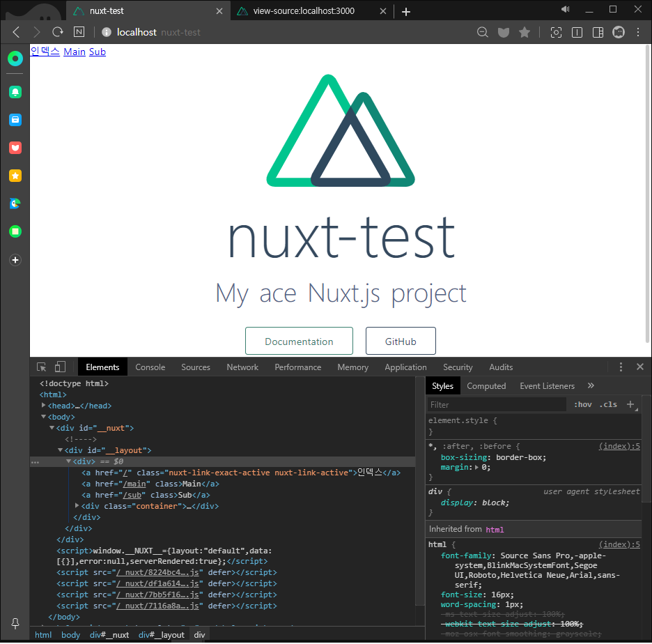The image size is (652, 644).
Task: Close the DevTools panel
Action: click(640, 367)
